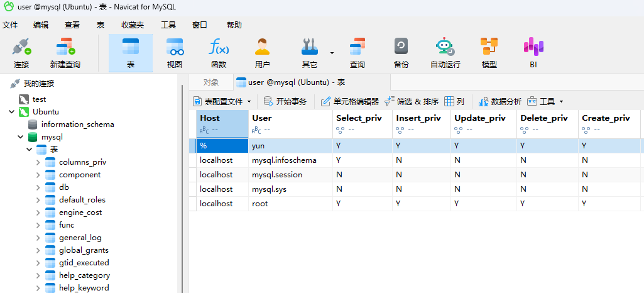Click the Host column header
Image resolution: width=644 pixels, height=293 pixels.
[222, 123]
